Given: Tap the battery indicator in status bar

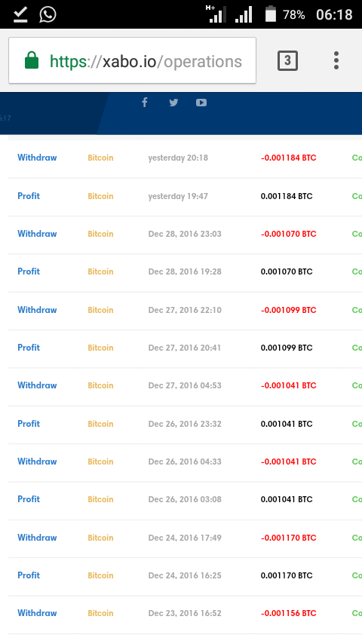Looking at the screenshot, I should click(x=271, y=14).
